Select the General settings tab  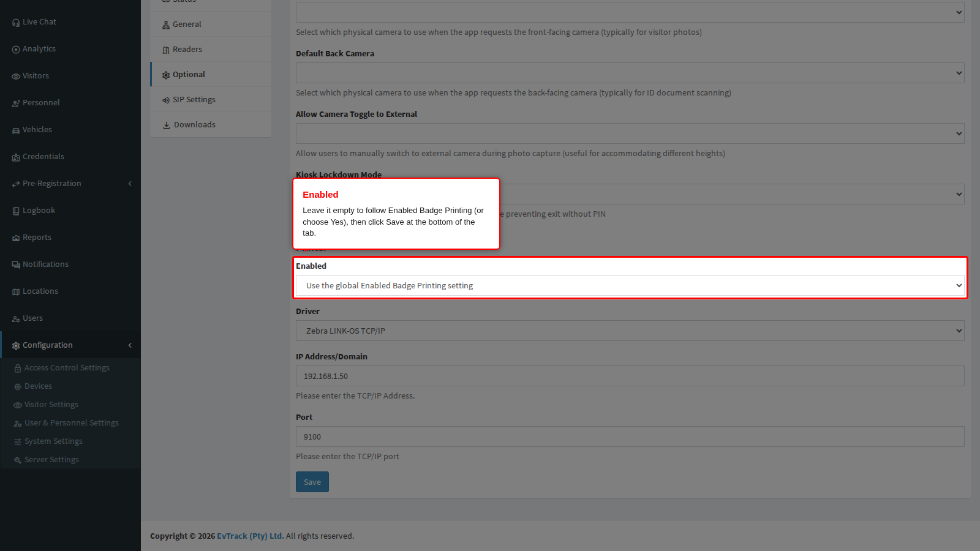click(211, 24)
